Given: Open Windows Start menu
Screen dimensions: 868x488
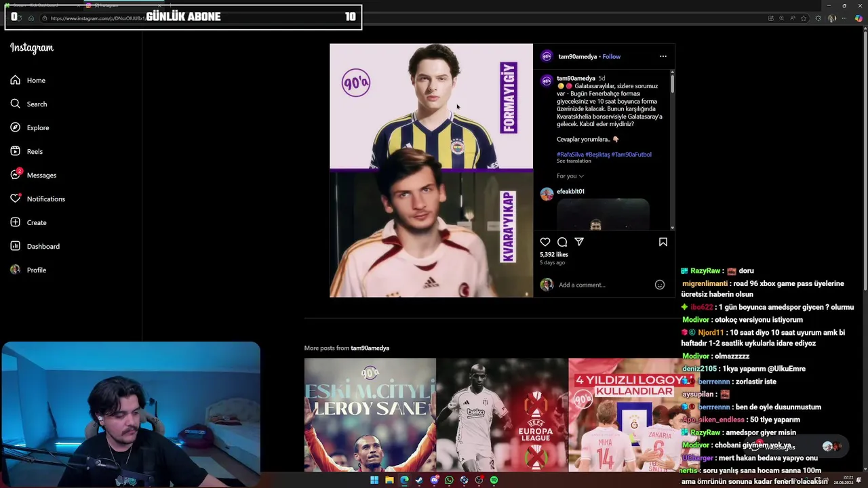Looking at the screenshot, I should point(374,480).
